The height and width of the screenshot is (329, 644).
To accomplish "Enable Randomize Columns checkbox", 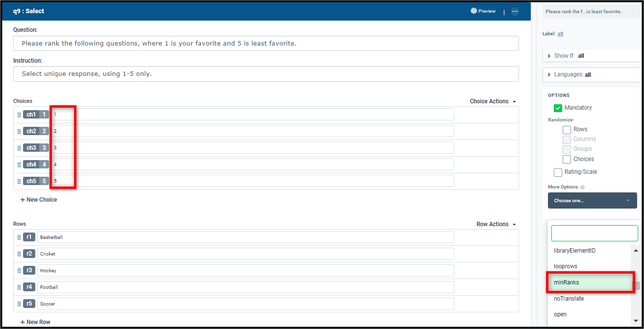I will (567, 140).
